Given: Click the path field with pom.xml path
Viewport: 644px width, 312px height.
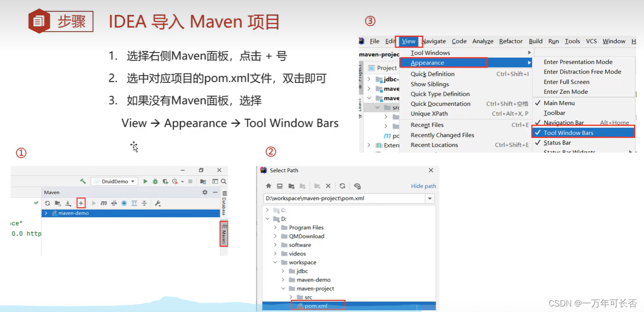Looking at the screenshot, I should (344, 198).
